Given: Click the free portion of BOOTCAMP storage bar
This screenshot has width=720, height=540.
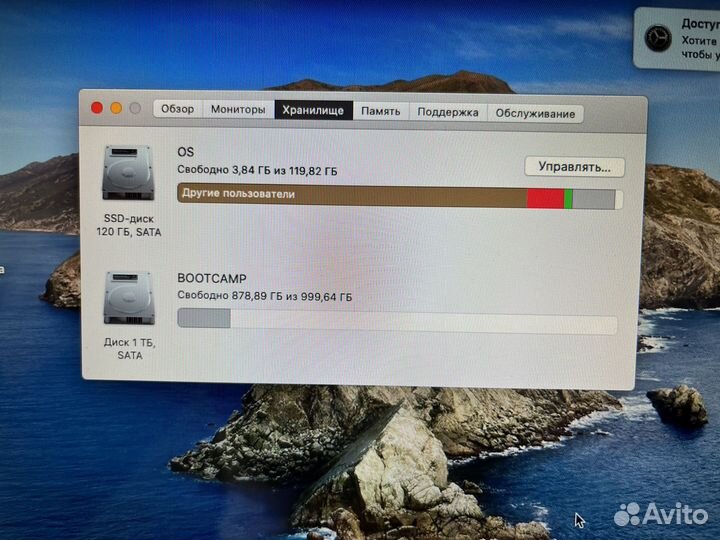Looking at the screenshot, I should pyautogui.click(x=424, y=324).
